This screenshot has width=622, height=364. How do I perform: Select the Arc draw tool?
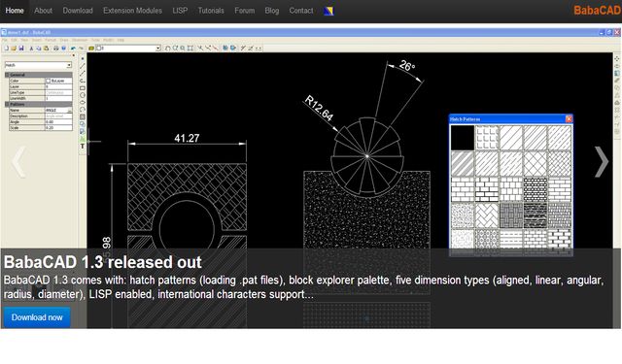[83, 110]
